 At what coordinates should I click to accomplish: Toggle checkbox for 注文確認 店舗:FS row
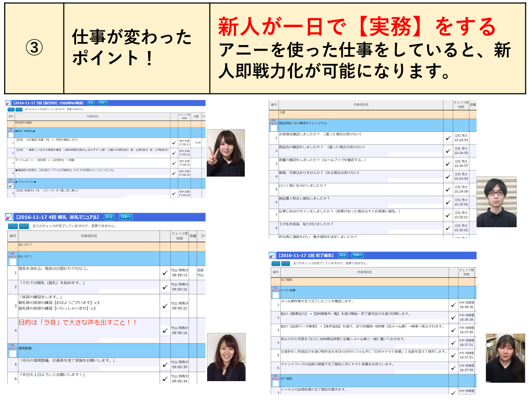pos(174,143)
